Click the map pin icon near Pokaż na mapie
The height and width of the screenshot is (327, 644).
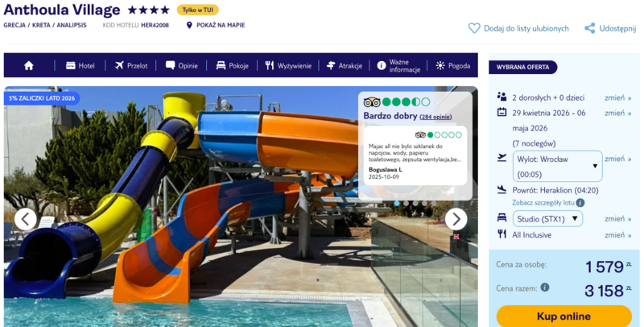pos(189,25)
